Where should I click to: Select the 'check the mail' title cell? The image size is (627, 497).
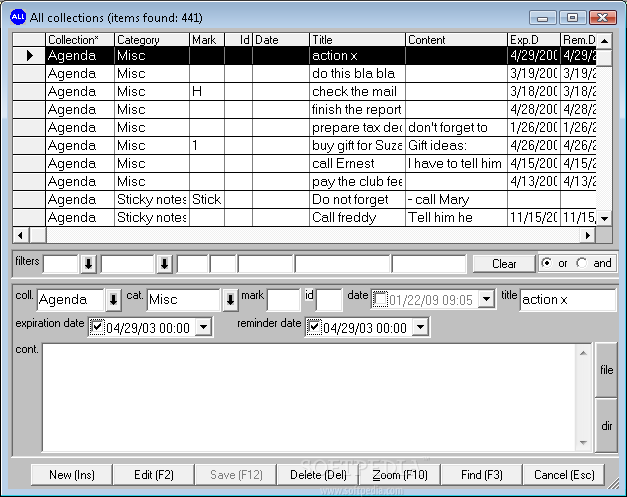click(x=357, y=92)
